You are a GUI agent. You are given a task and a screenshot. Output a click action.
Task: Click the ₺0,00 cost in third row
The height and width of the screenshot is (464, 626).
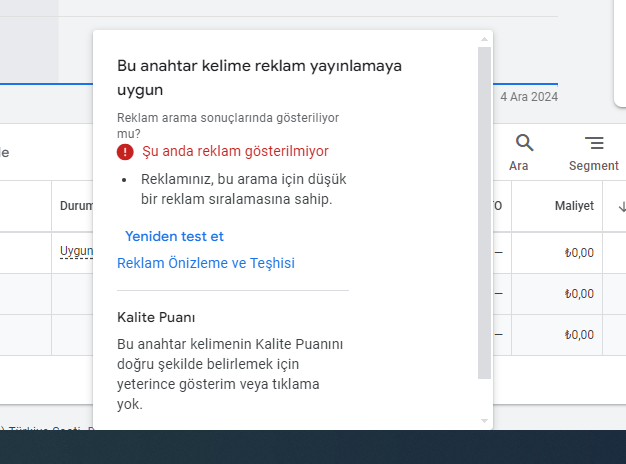point(579,335)
